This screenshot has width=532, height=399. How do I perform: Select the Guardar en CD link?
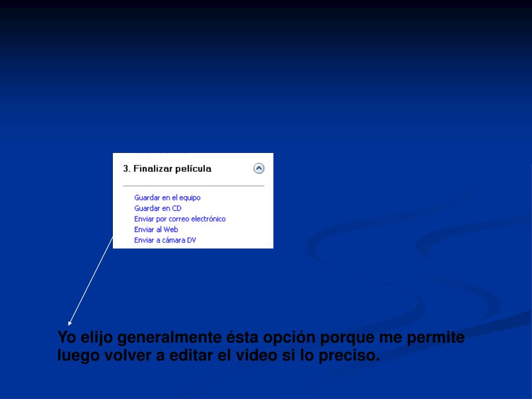coord(158,208)
